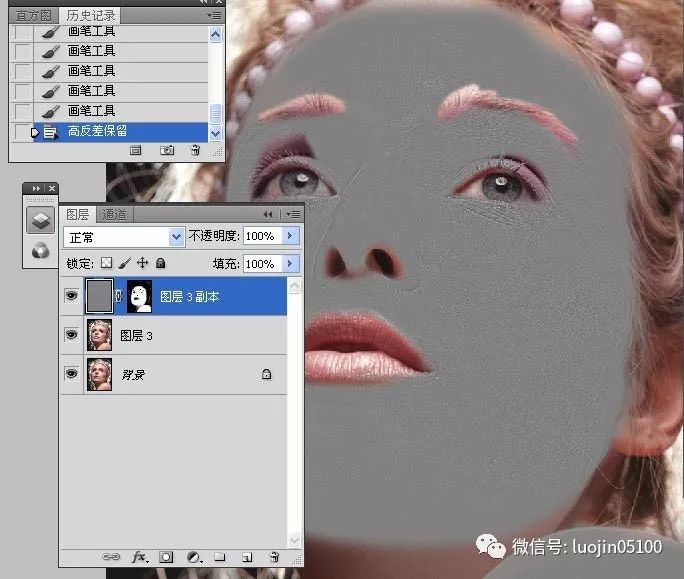Click the 背景 layer name
The image size is (684, 579).
click(x=133, y=375)
